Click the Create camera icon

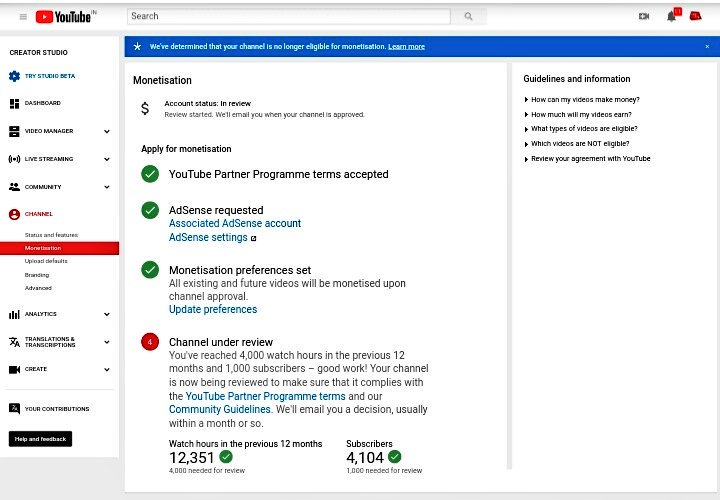[14, 369]
